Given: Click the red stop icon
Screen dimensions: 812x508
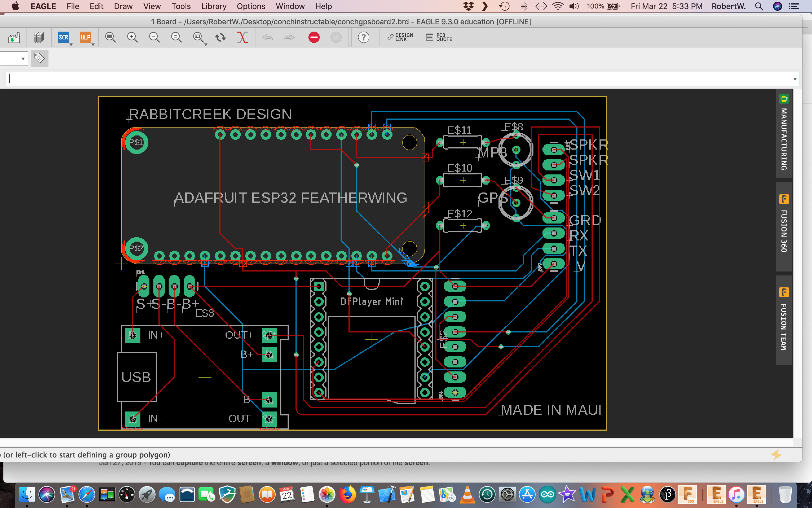Looking at the screenshot, I should (314, 37).
